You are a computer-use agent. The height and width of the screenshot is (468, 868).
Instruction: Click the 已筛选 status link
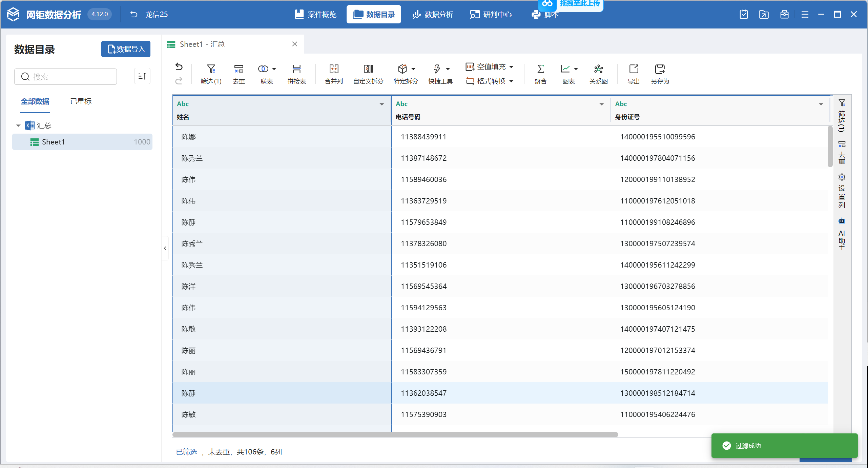(186, 452)
